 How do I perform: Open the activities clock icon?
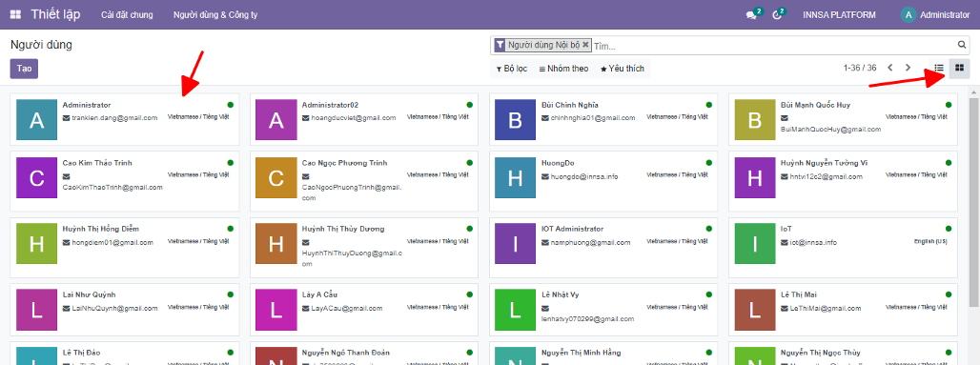tap(778, 15)
